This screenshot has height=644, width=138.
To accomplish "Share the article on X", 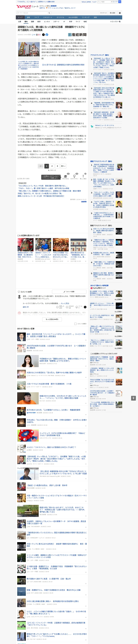I will click(43, 35).
